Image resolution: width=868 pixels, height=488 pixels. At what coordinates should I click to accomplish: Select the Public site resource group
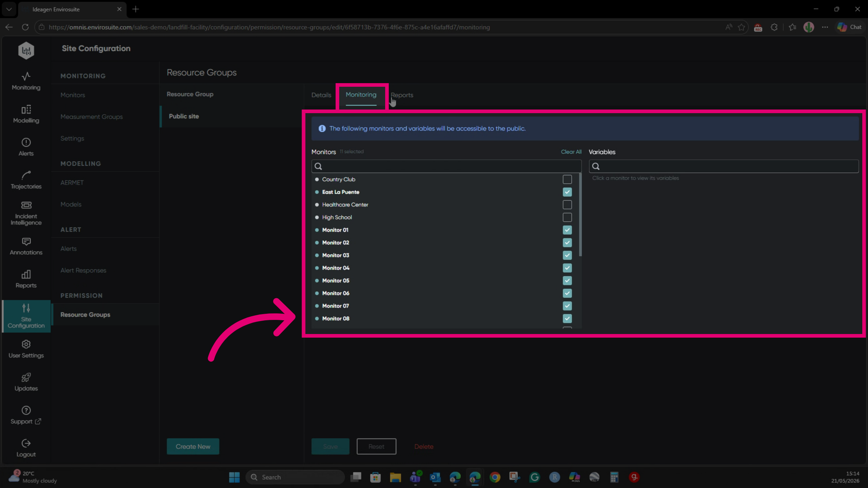pyautogui.click(x=231, y=116)
